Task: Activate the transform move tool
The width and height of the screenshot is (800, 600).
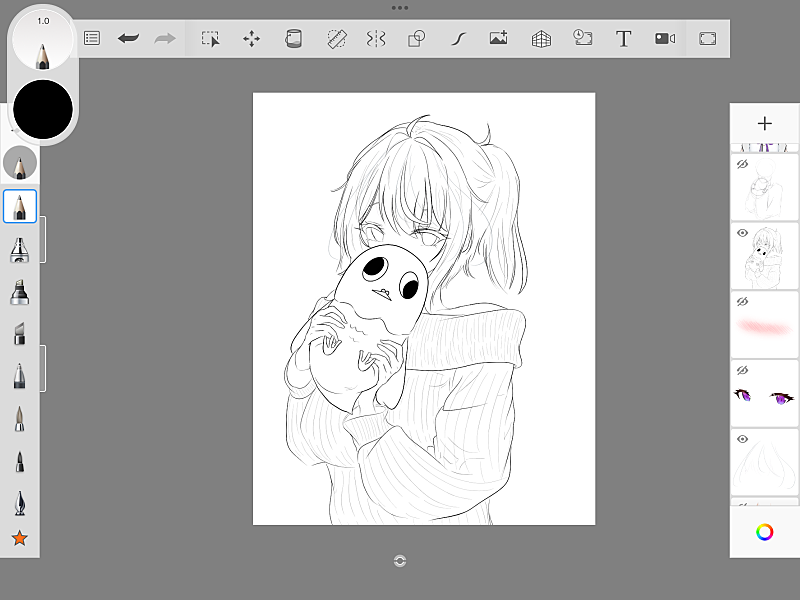Action: pyautogui.click(x=252, y=39)
